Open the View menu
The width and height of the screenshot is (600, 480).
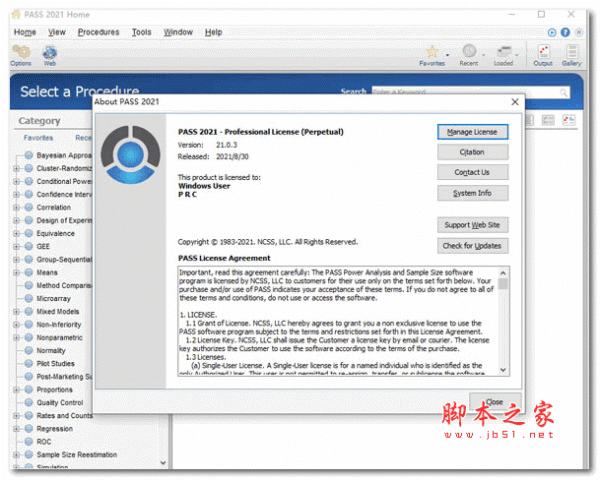(57, 32)
